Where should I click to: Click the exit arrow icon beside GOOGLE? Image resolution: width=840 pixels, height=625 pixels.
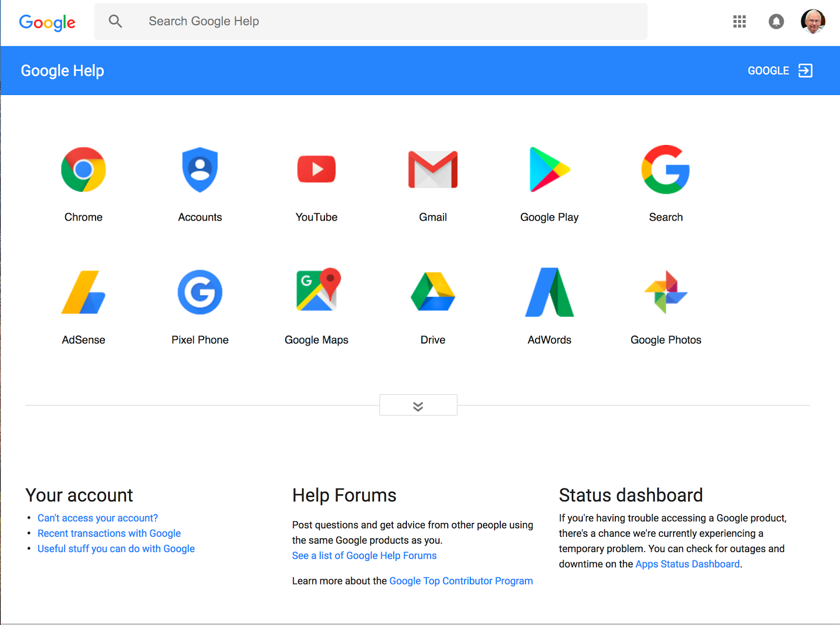805,70
